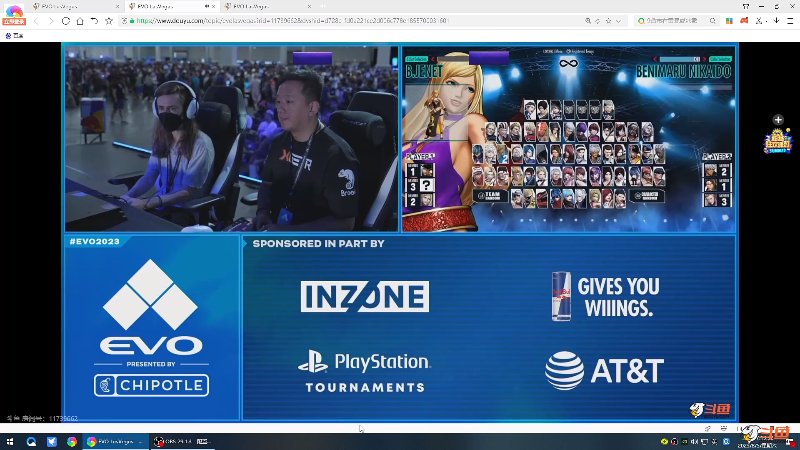The width and height of the screenshot is (800, 450).
Task: Mute audio on the active tab speaker icon
Action: coord(207,7)
